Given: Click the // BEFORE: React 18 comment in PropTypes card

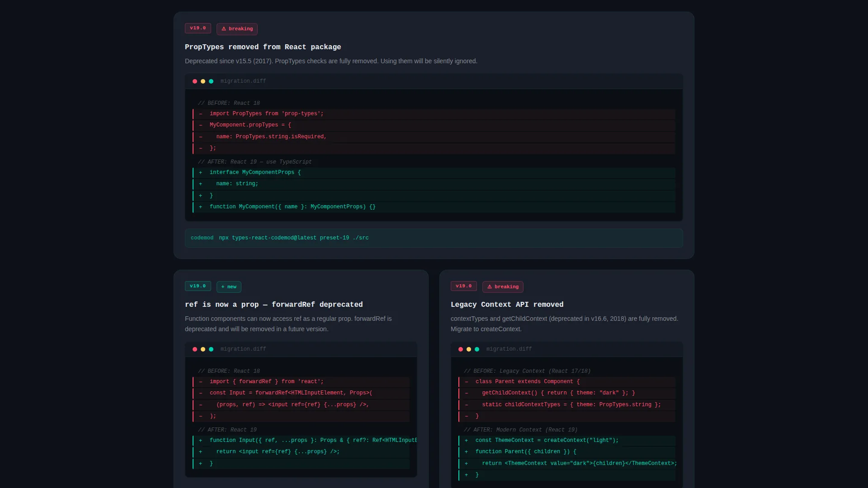Looking at the screenshot, I should pyautogui.click(x=229, y=103).
